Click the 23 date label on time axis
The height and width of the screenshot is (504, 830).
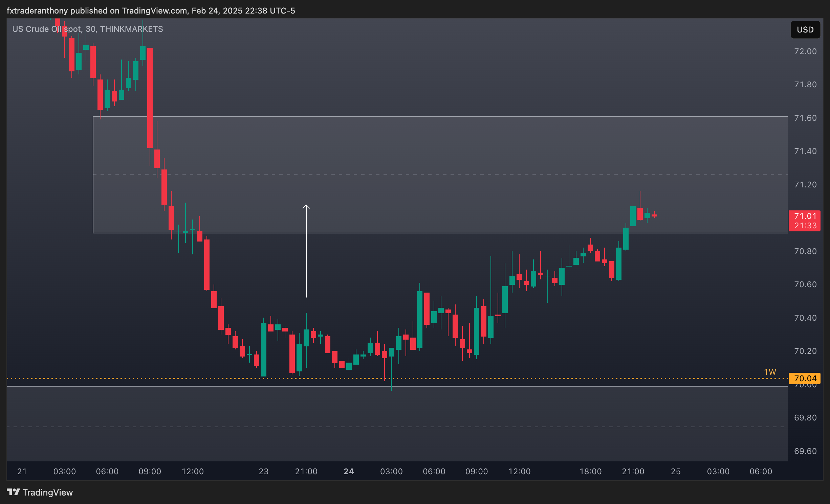pyautogui.click(x=264, y=472)
